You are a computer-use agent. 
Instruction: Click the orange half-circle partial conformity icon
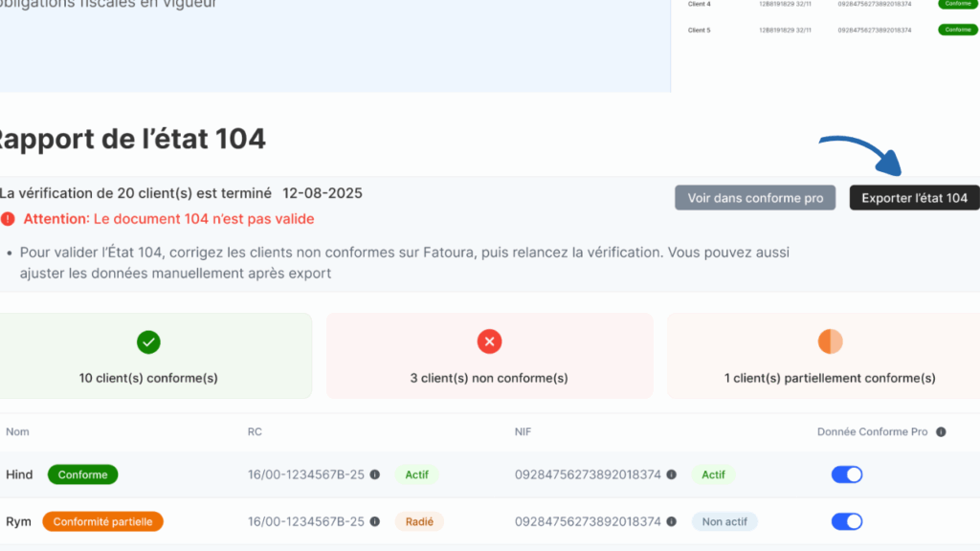[830, 342]
